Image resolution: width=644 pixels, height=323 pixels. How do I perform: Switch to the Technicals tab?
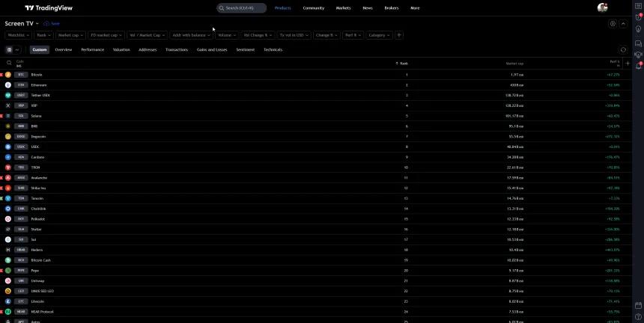tap(273, 49)
